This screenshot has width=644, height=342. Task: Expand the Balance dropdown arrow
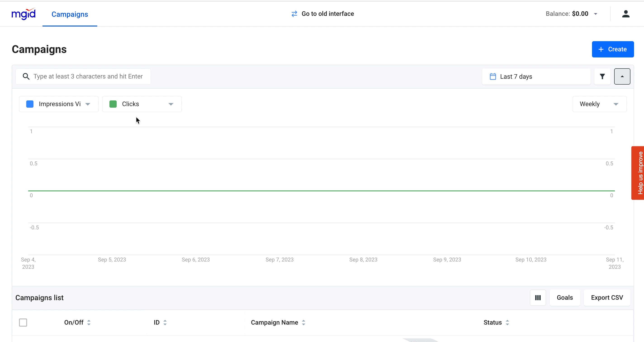(x=596, y=14)
